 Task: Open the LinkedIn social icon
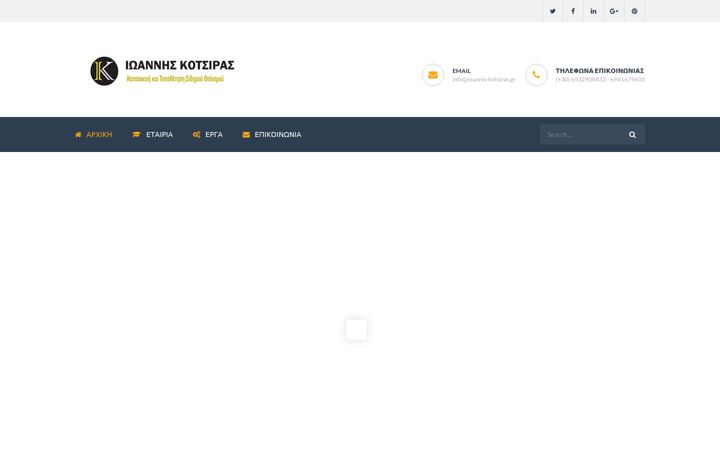pos(593,11)
